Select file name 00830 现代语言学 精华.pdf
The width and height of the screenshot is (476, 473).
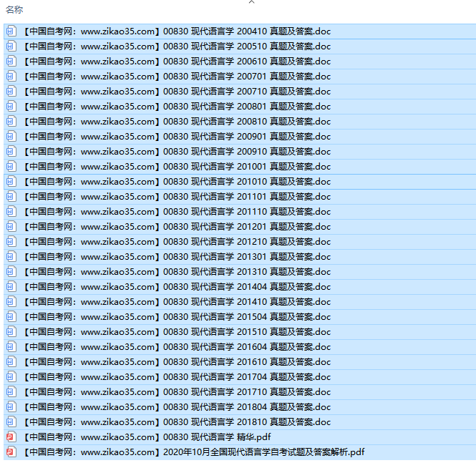(x=217, y=437)
